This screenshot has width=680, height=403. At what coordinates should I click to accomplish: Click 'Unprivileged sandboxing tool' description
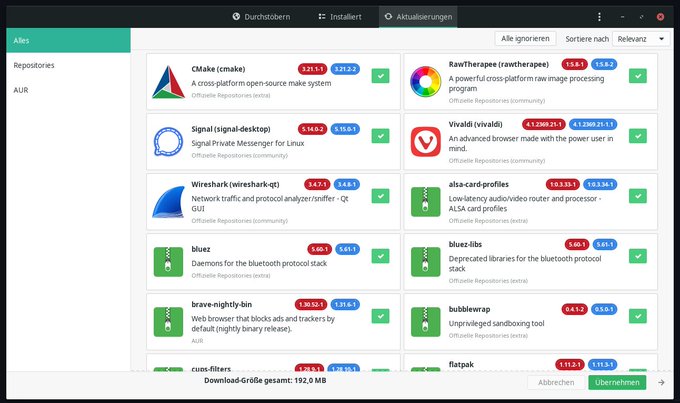(496, 323)
